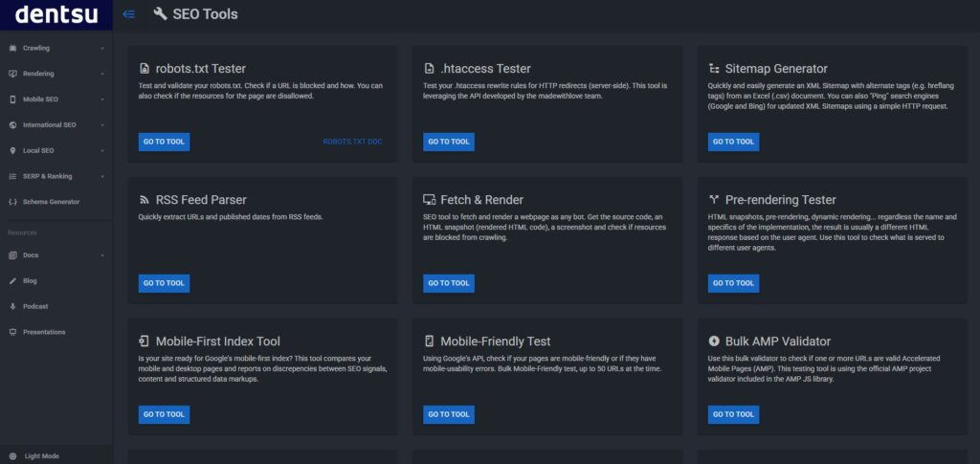Click the Resources section label
980x464 pixels.
coord(22,232)
